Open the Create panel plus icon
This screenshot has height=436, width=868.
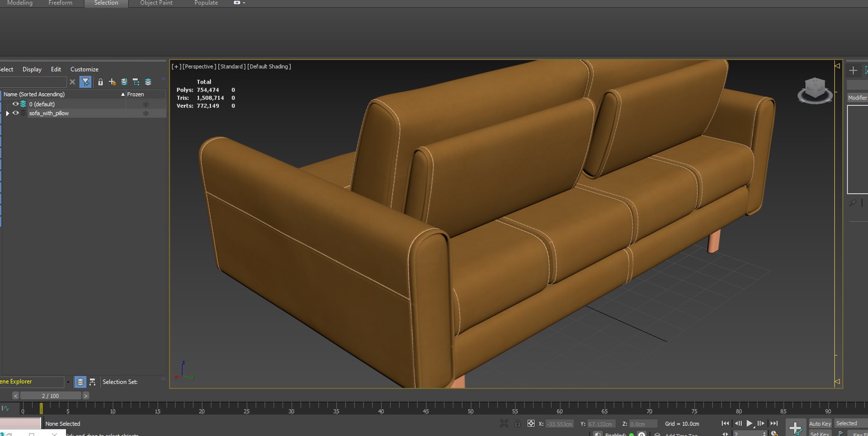tap(853, 70)
